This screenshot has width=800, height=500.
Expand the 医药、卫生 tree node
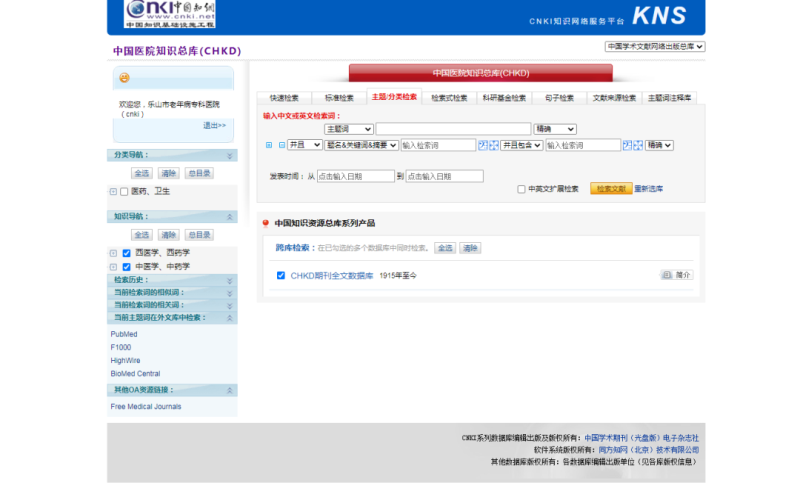(x=113, y=192)
